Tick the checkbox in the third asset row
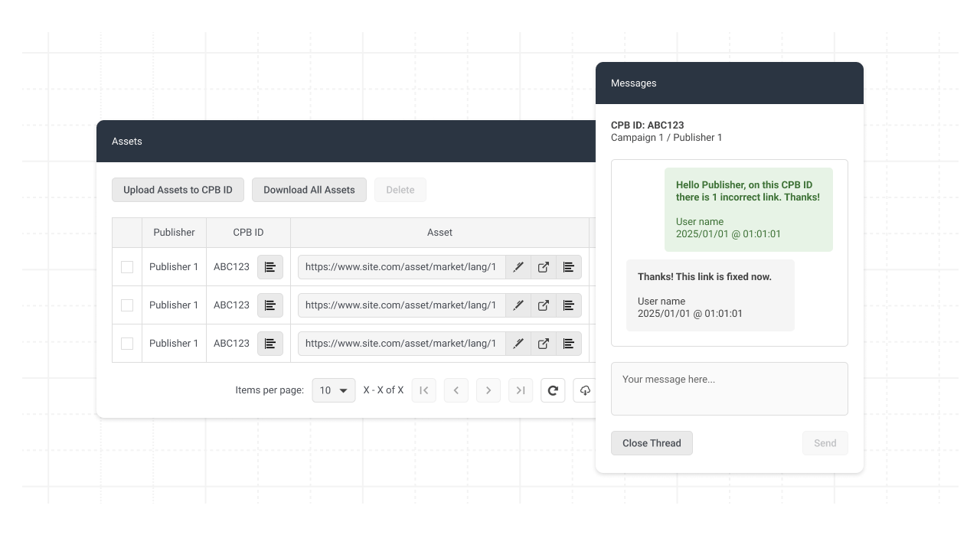This screenshot has height=551, width=980. [127, 344]
